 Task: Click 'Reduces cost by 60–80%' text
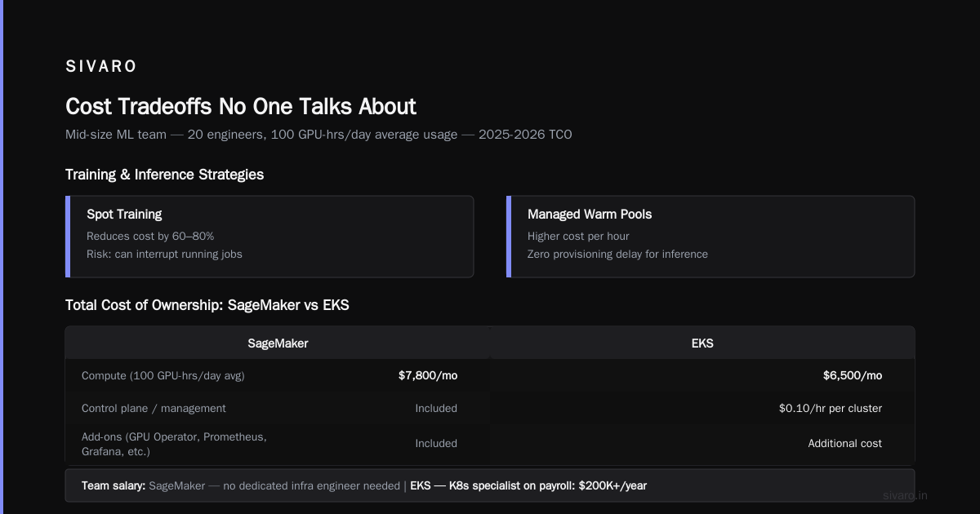point(150,236)
